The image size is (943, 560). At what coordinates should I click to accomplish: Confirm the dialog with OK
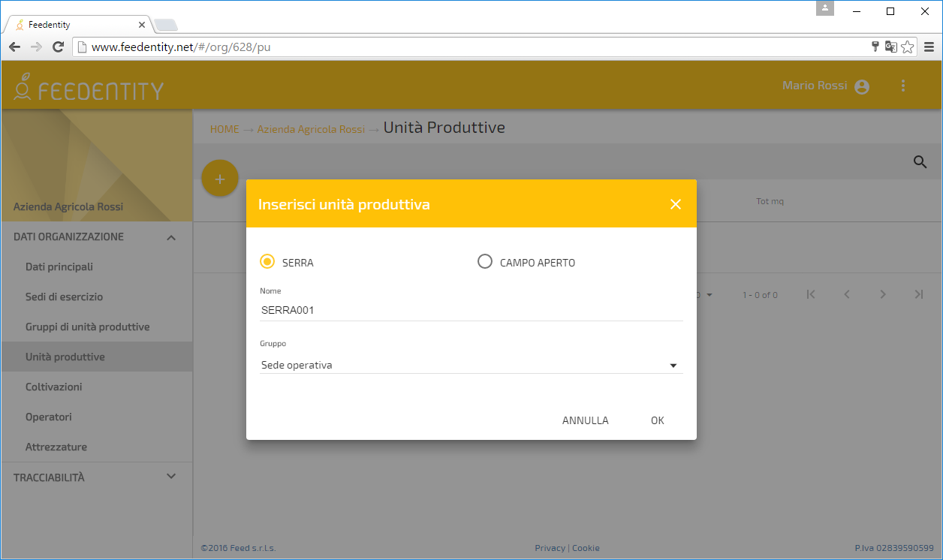click(x=657, y=420)
